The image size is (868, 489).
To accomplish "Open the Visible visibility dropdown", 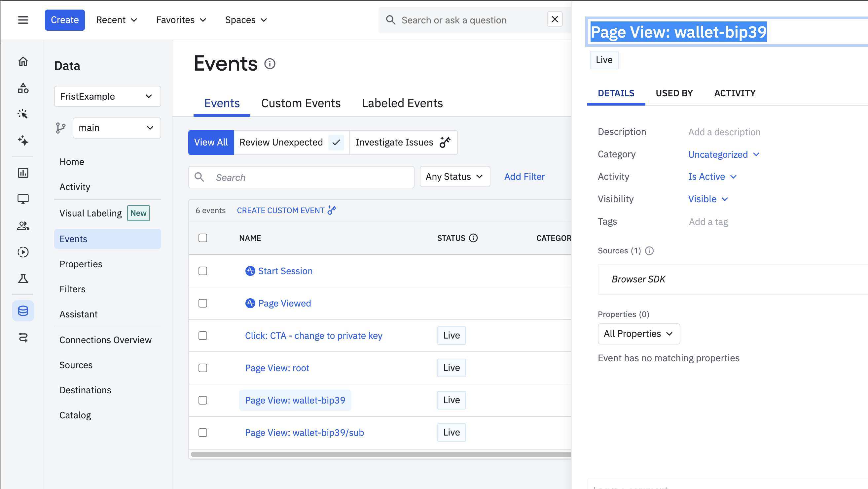I will tap(708, 199).
